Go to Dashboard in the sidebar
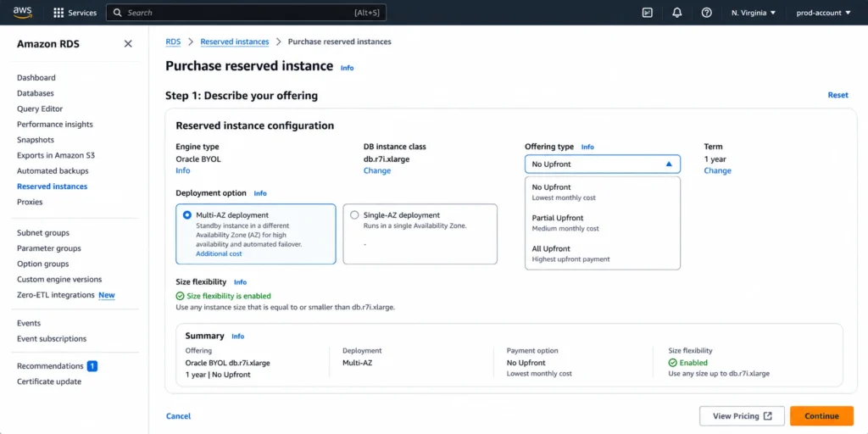Viewport: 868px width, 434px height. [x=36, y=78]
